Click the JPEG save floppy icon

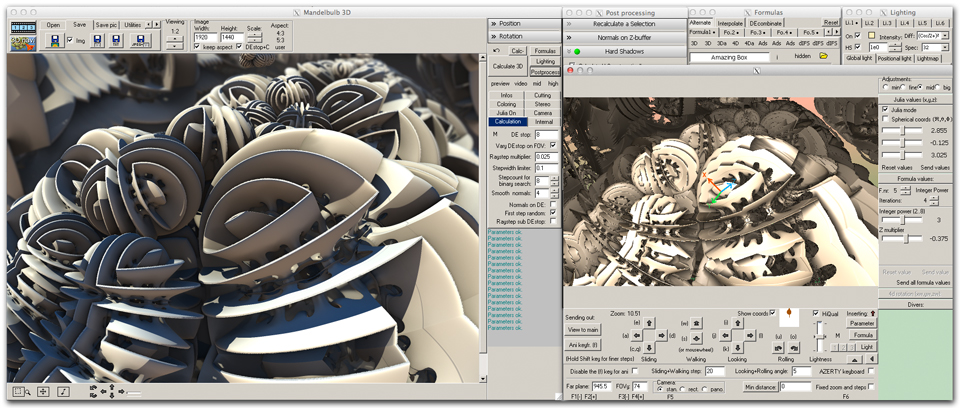(x=141, y=40)
